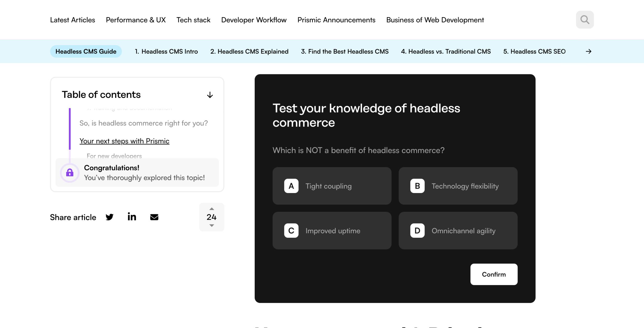Screen dimensions: 644x328
Task: Go to Prismic Announcements category
Action: coord(336,20)
